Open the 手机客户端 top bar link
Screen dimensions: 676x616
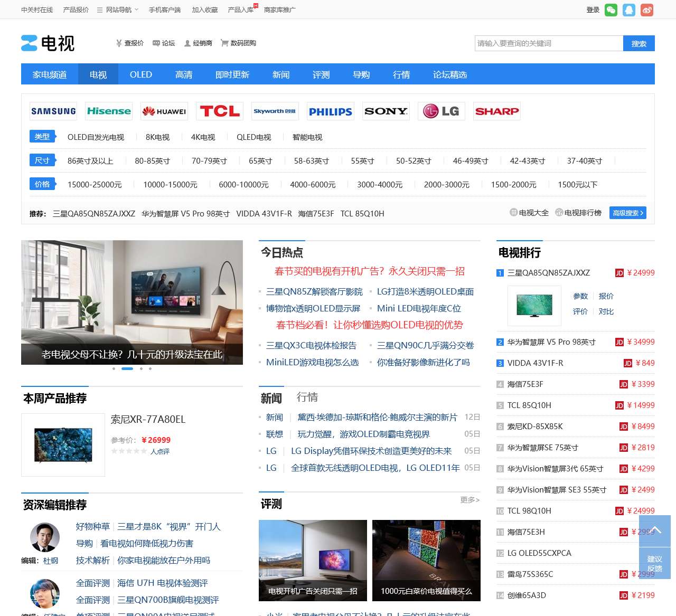pos(165,10)
